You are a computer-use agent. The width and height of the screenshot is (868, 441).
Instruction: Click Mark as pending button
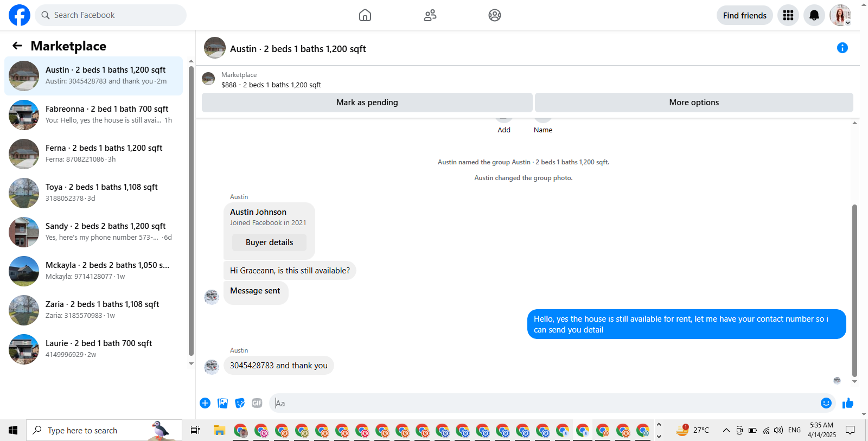pos(367,103)
